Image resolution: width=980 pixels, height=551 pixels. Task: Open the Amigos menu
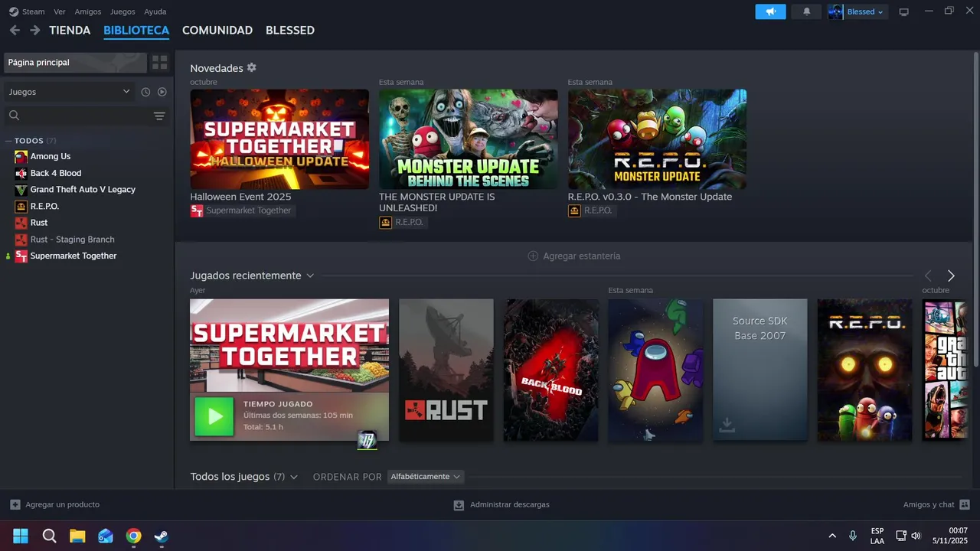88,11
